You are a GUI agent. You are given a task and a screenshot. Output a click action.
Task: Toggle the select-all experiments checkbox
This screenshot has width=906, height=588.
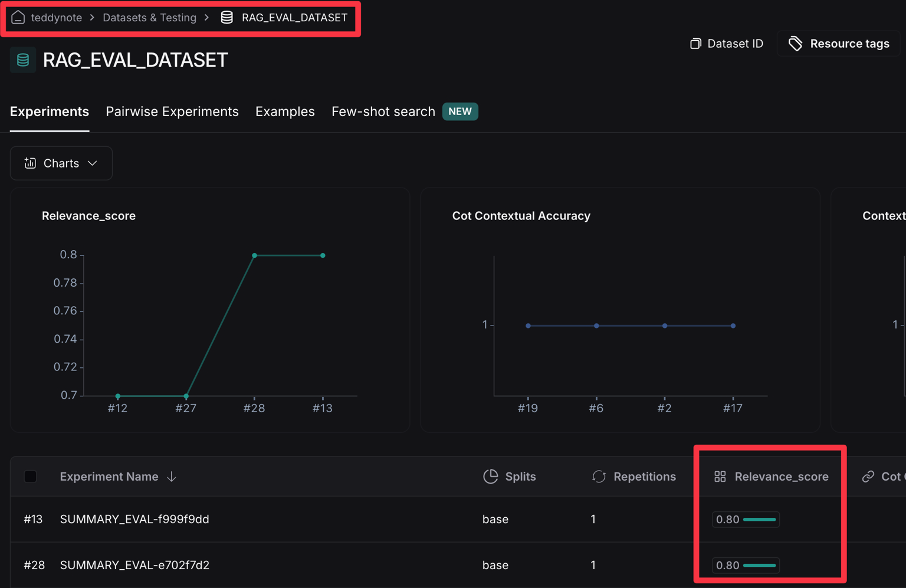[31, 477]
